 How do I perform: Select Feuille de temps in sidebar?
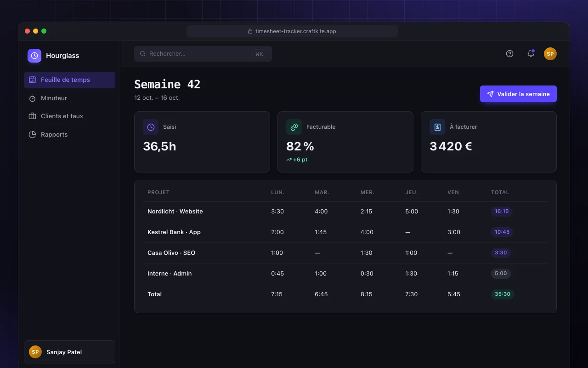(x=69, y=80)
